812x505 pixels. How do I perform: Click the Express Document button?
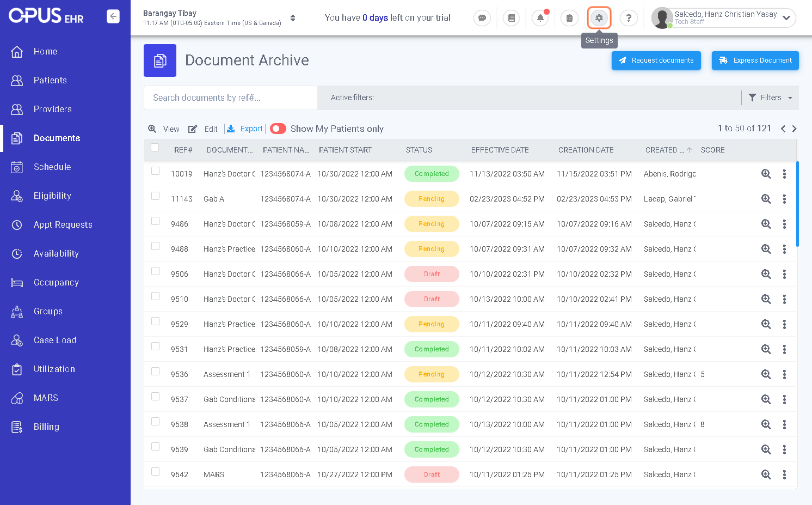(755, 60)
